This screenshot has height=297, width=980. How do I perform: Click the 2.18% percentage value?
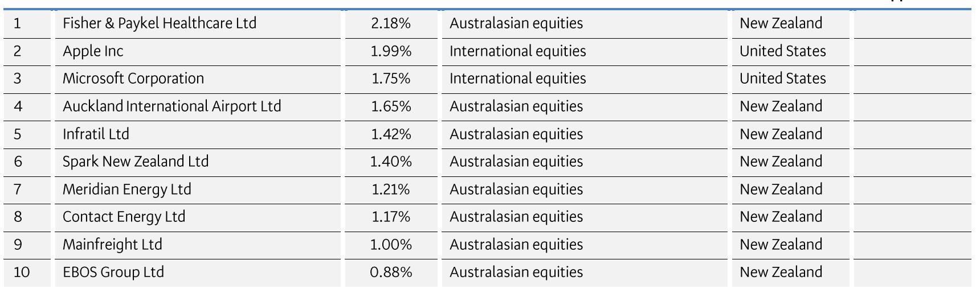pyautogui.click(x=391, y=23)
